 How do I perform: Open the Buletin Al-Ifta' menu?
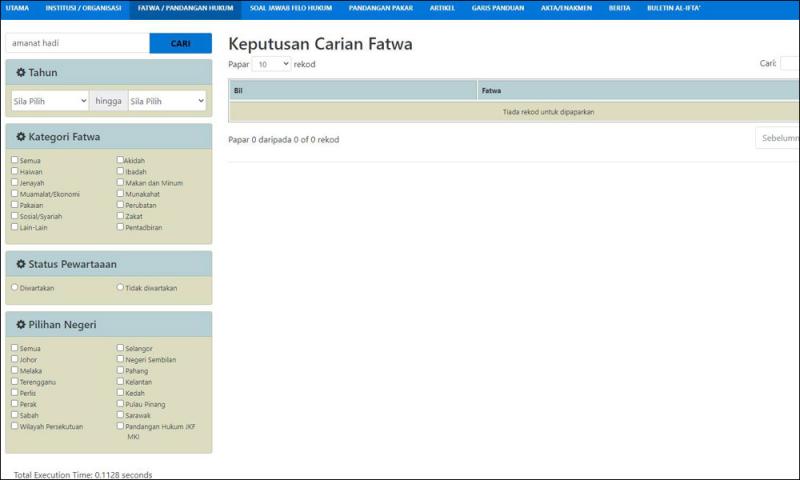[x=673, y=8]
